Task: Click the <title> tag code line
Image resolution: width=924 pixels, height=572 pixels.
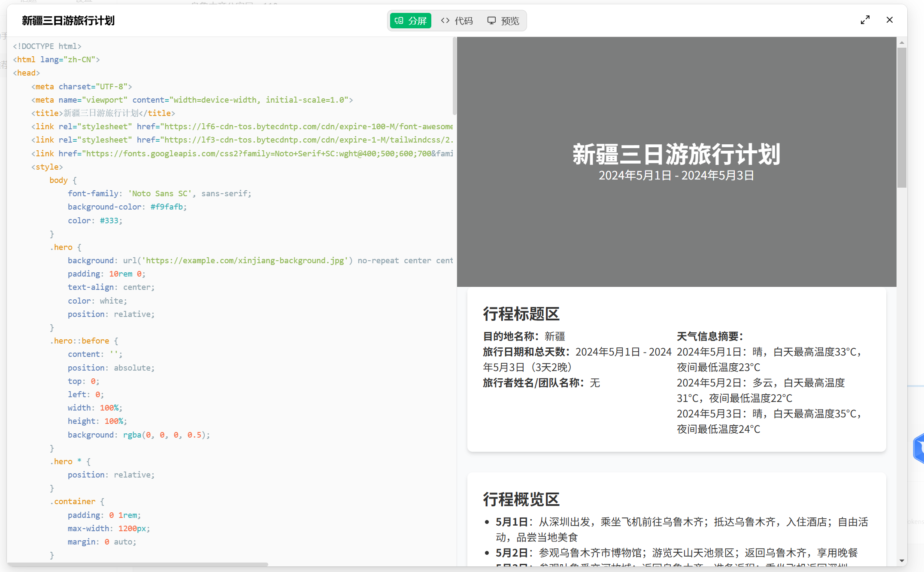Action: (103, 113)
